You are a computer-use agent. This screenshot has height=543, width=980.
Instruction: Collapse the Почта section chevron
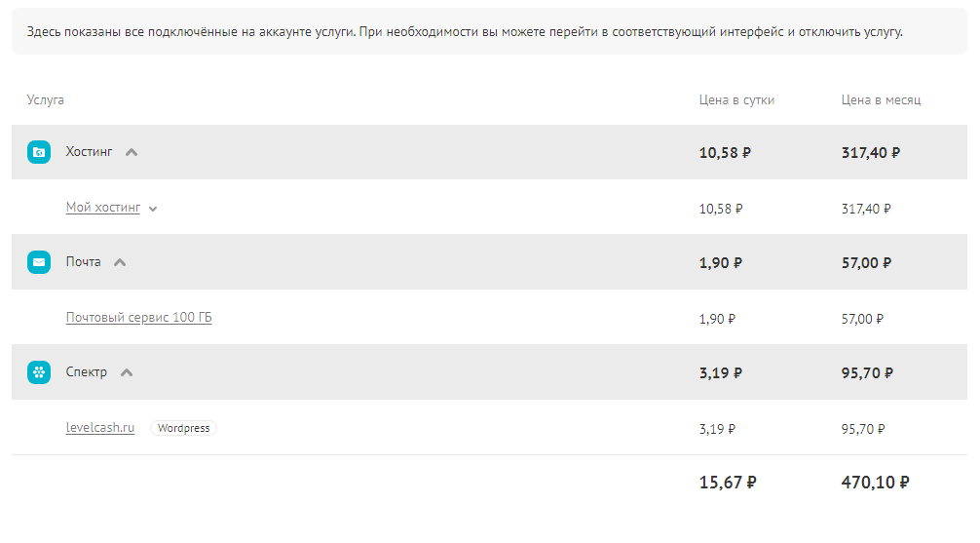[x=120, y=262]
